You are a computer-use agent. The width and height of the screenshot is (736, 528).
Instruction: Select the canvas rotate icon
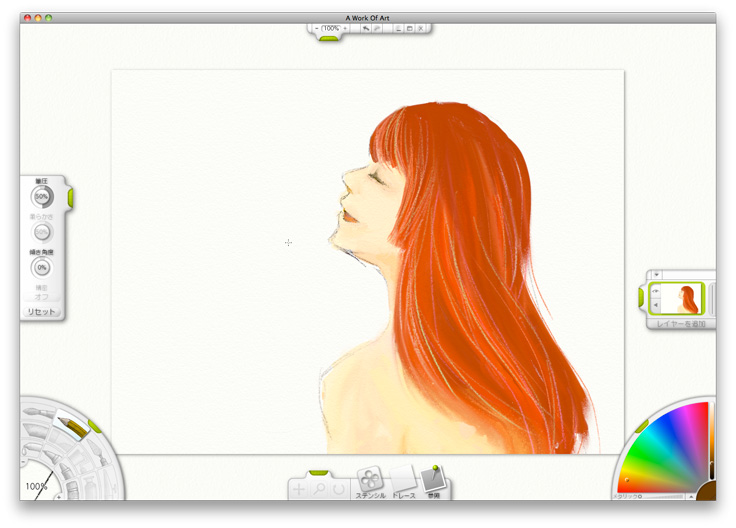[338, 490]
